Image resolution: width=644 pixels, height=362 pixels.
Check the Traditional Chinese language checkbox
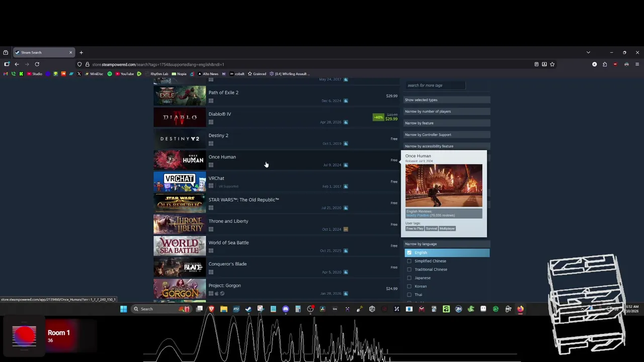coord(409,269)
